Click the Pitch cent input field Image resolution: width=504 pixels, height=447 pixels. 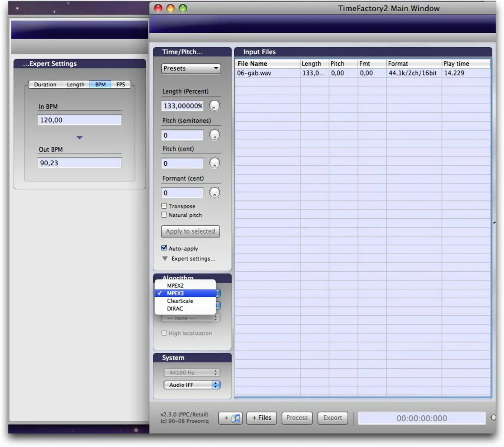coord(182,164)
